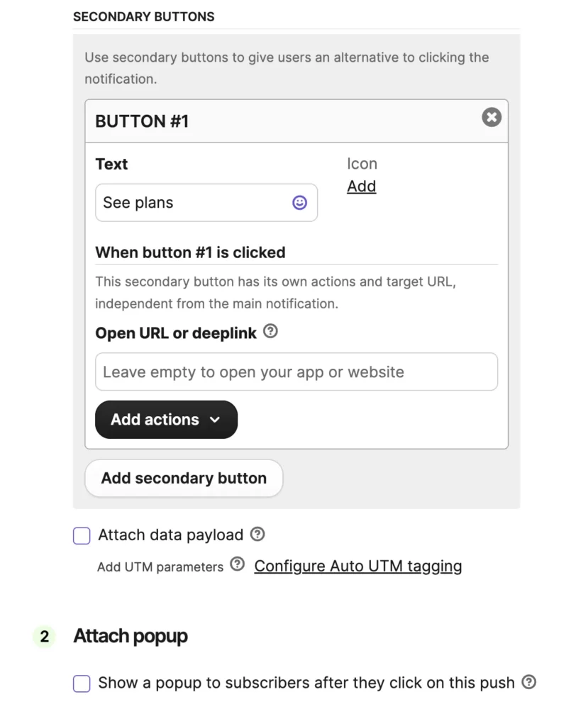Check the Show a popup to subscribers box
Viewport: 588px width, 726px height.
[82, 683]
